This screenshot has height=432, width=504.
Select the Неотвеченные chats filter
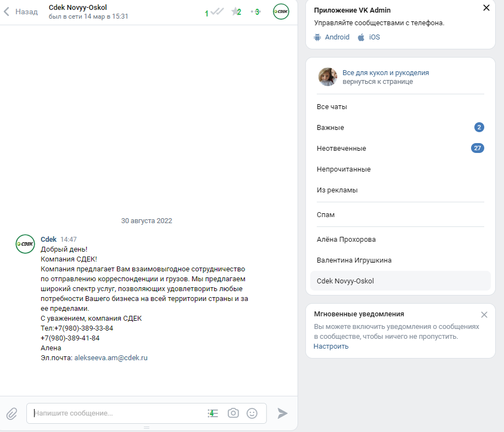pos(400,148)
